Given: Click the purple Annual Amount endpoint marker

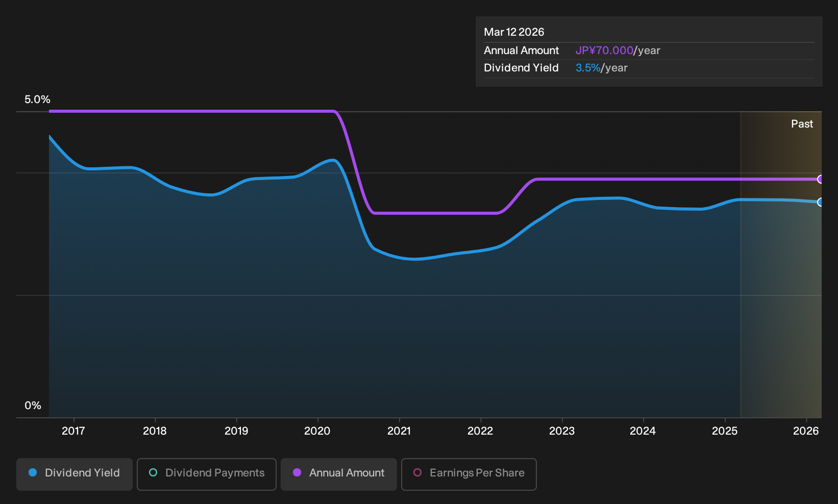Looking at the screenshot, I should [x=821, y=179].
